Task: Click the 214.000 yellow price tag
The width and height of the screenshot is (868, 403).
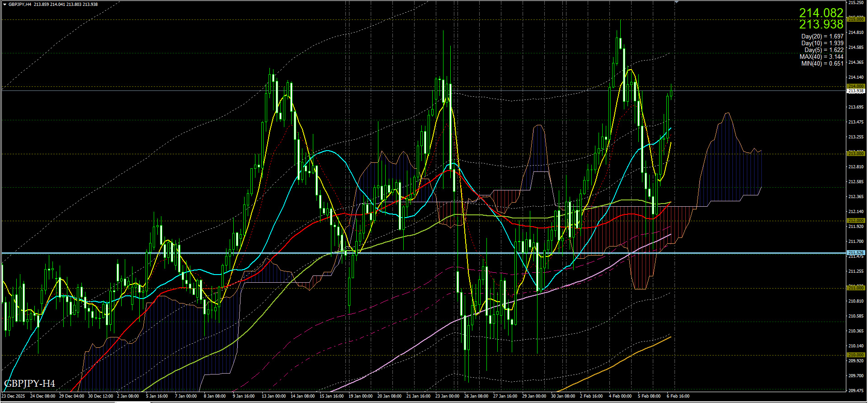Action: click(x=856, y=86)
